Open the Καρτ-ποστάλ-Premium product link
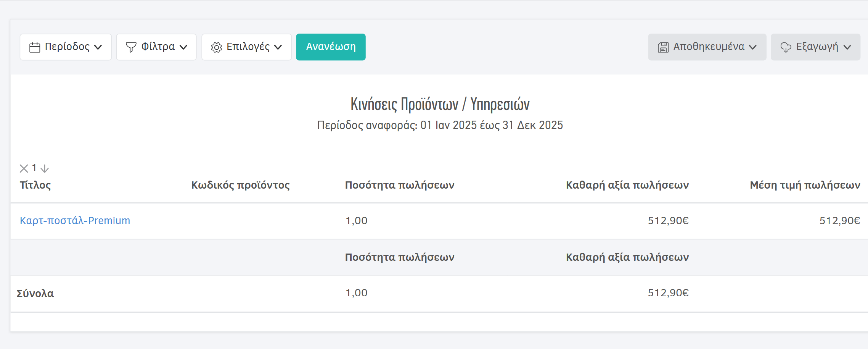868x349 pixels. coord(75,221)
